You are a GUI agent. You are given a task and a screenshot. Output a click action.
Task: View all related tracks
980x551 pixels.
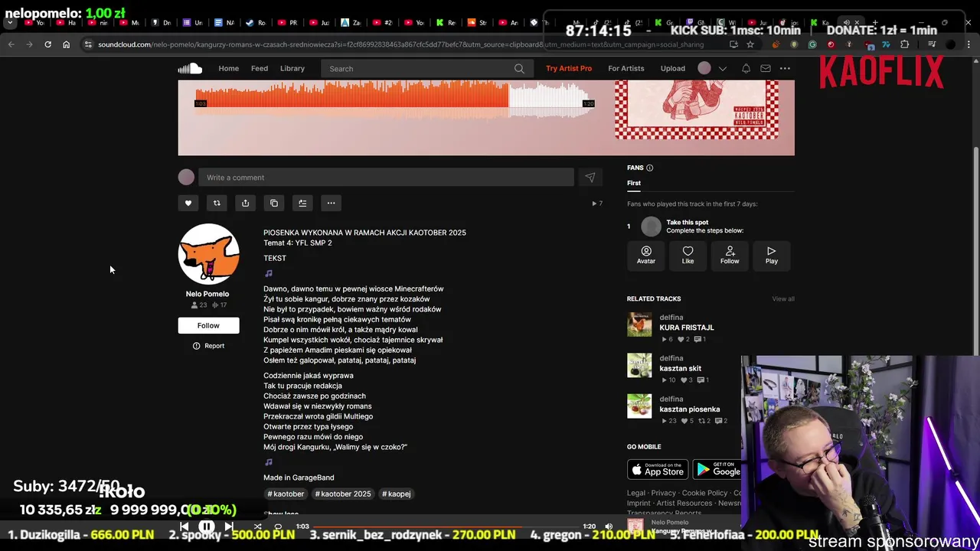(x=783, y=299)
